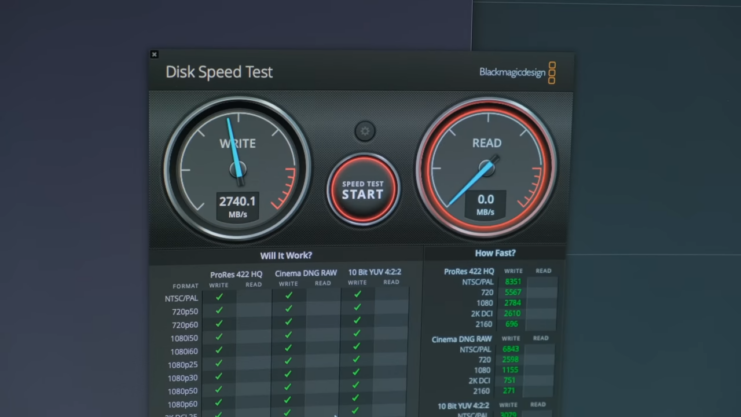741x417 pixels.
Task: Click the 1080p60 format row label
Action: 182,404
